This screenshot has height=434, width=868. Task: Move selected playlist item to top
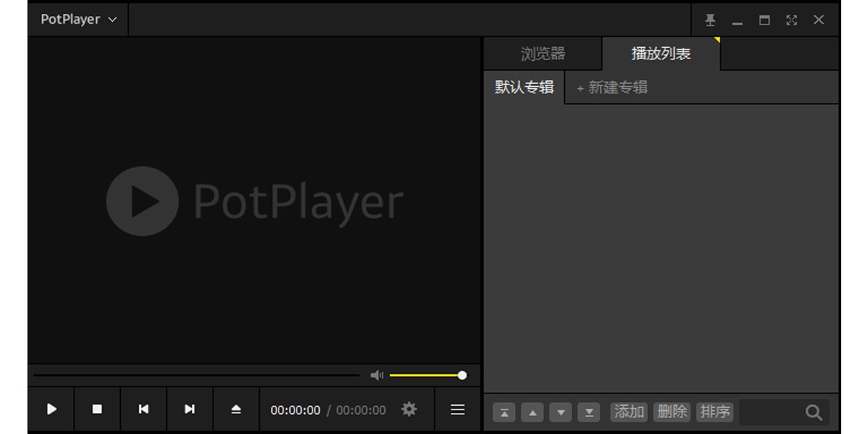click(504, 412)
